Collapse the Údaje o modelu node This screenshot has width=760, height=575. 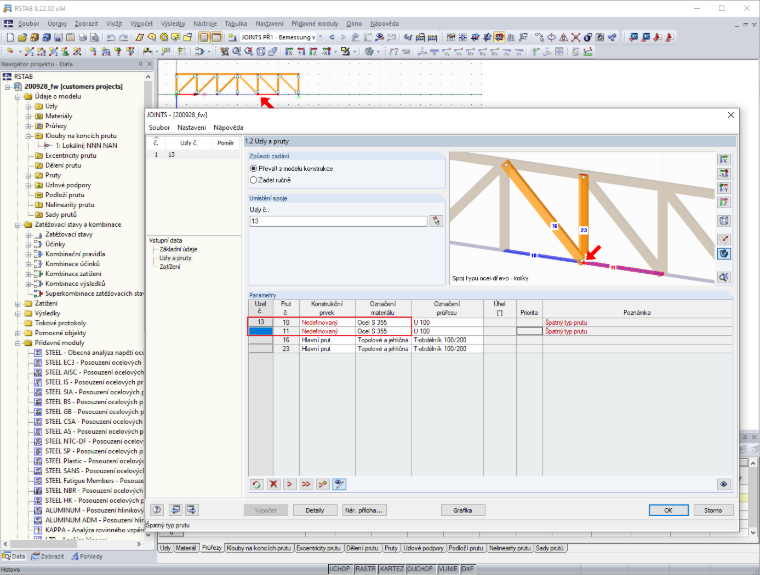[x=17, y=96]
